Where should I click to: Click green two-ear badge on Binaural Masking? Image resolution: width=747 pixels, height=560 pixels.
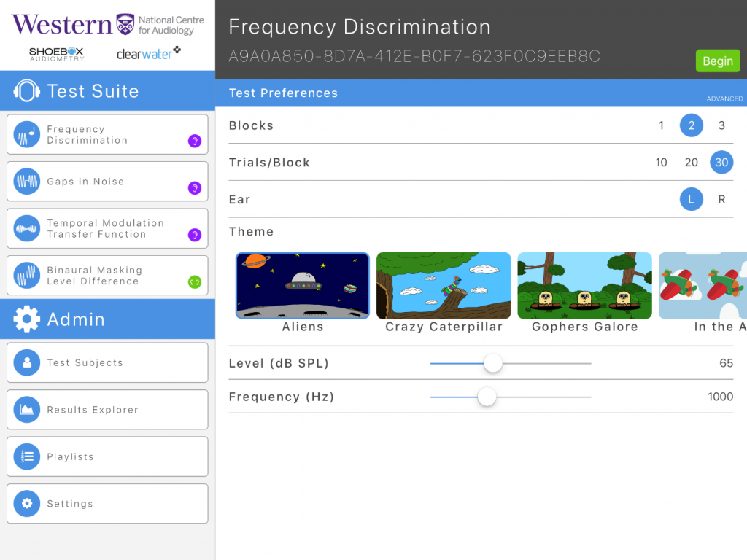click(x=194, y=282)
